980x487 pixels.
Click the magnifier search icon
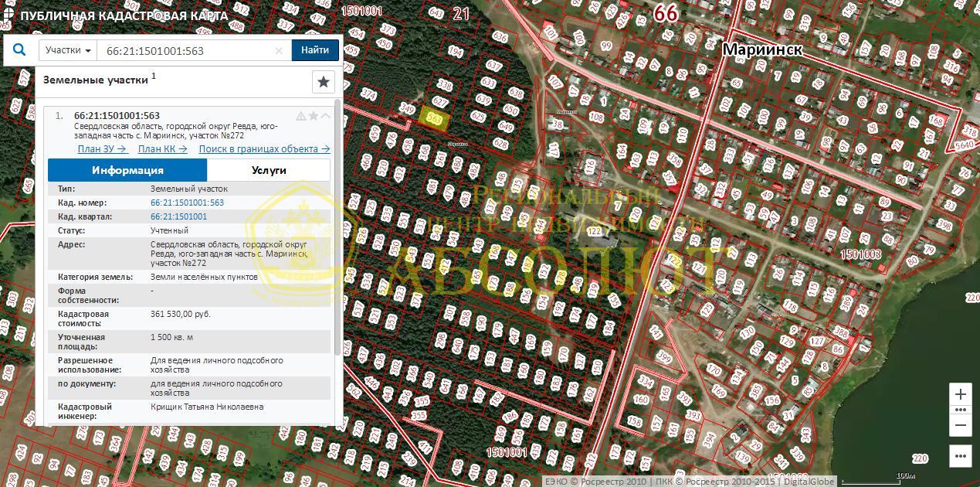point(19,50)
